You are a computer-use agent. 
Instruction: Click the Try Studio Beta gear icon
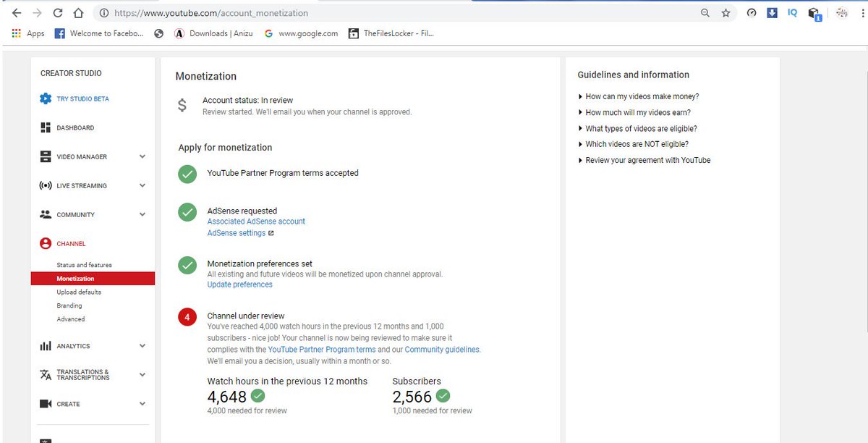(46, 98)
